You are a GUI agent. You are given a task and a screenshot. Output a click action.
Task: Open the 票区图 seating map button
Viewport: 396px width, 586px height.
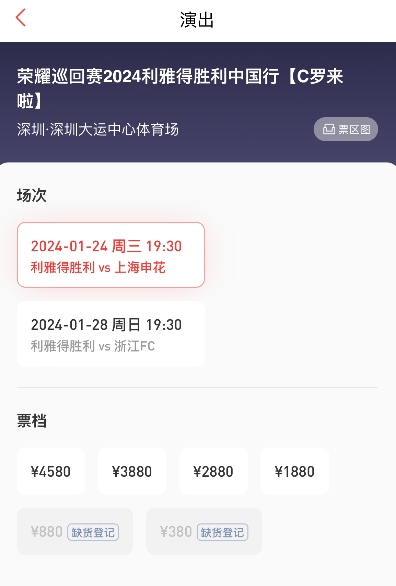pyautogui.click(x=346, y=129)
